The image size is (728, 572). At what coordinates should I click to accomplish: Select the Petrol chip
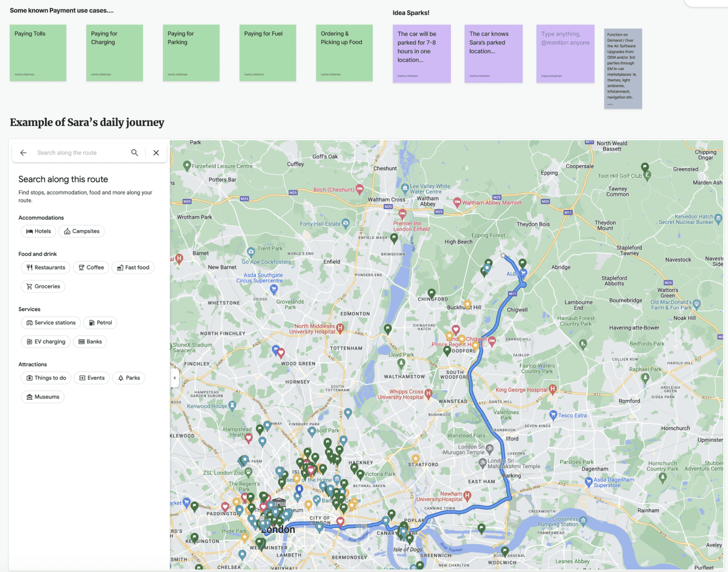tap(100, 322)
